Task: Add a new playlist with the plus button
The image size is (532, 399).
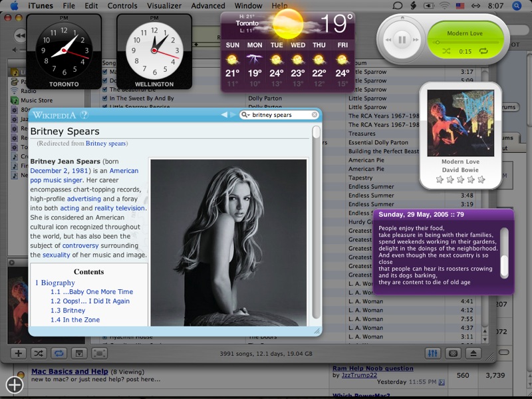Action: (x=18, y=354)
